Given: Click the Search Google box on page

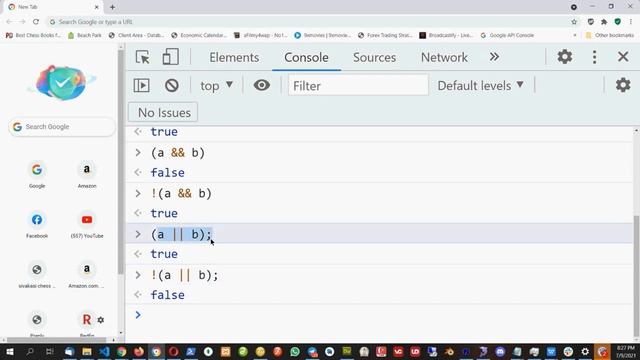Looking at the screenshot, I should (62, 127).
